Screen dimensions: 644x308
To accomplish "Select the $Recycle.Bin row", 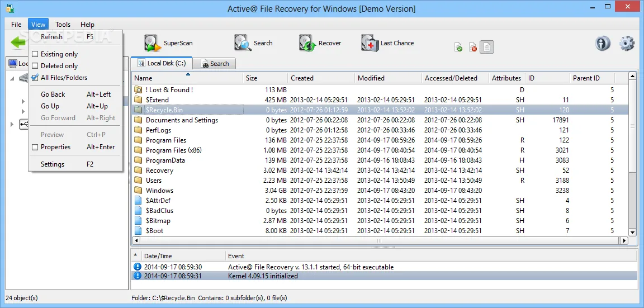I will point(380,110).
